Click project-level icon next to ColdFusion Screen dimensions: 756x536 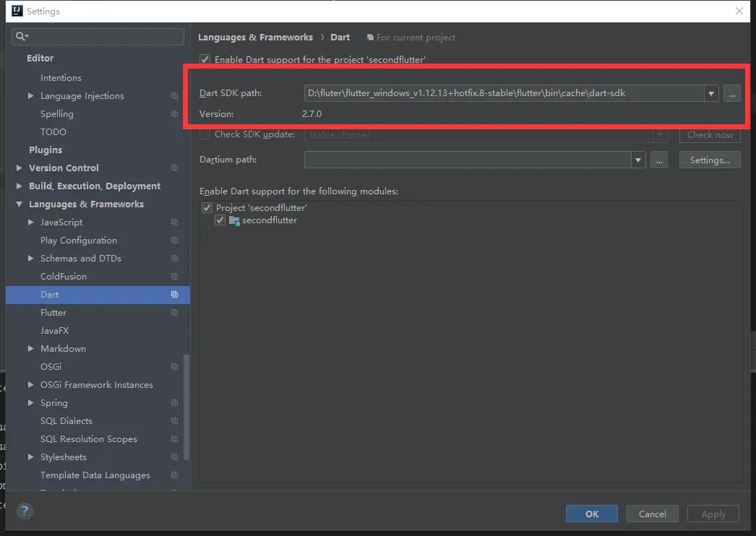(x=174, y=276)
